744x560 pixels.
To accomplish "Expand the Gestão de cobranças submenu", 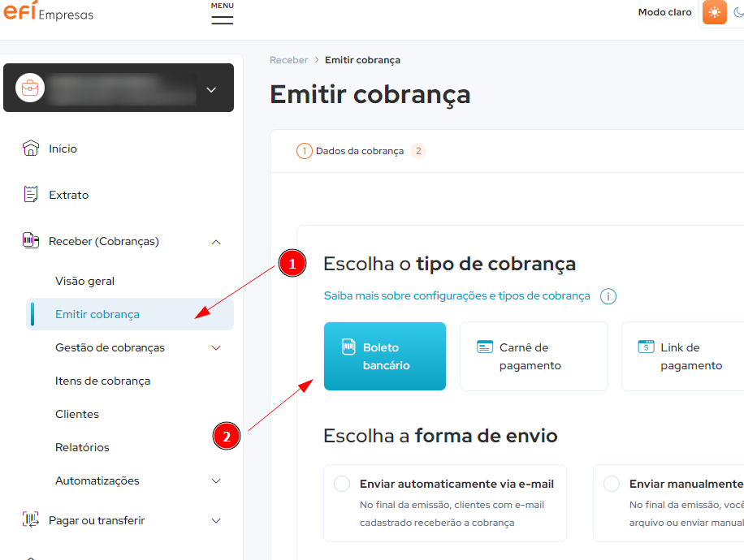I will [216, 347].
